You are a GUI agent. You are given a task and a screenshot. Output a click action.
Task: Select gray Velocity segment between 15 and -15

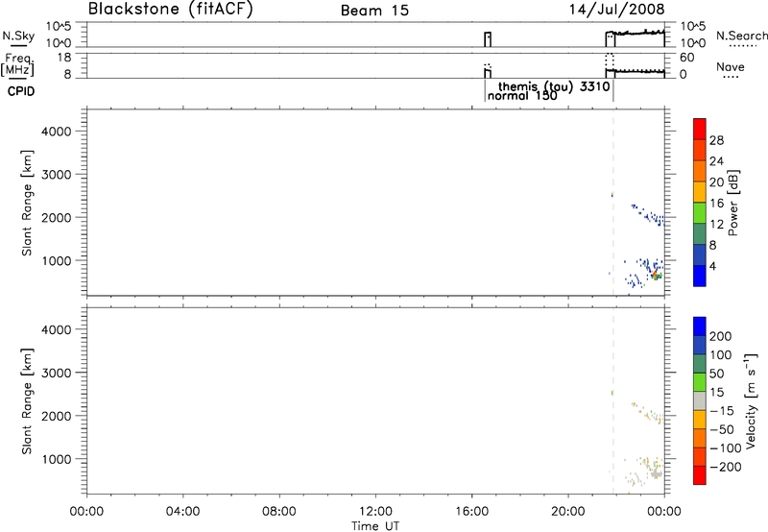click(700, 400)
